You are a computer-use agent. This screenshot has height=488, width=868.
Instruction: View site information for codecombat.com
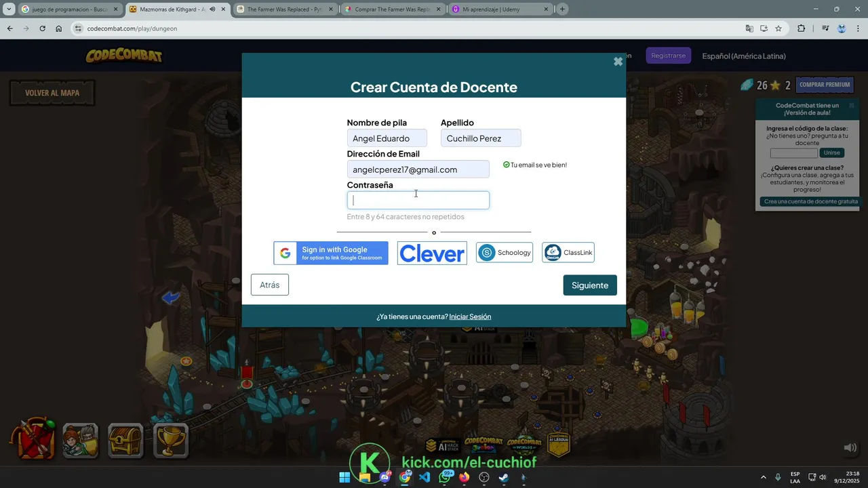point(78,28)
